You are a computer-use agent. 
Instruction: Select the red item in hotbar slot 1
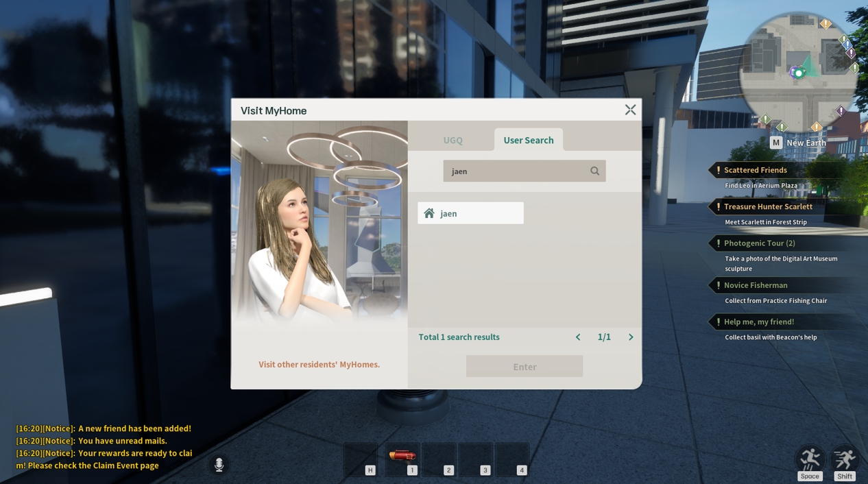point(402,457)
